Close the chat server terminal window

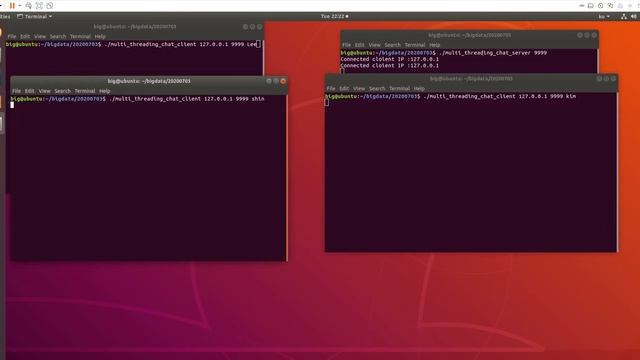pyautogui.click(x=594, y=36)
